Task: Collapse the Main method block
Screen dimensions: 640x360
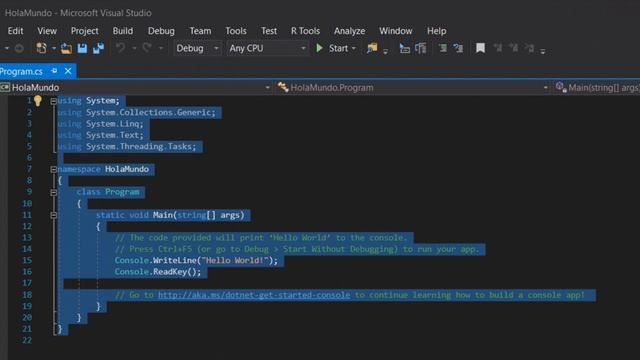Action: [x=53, y=215]
